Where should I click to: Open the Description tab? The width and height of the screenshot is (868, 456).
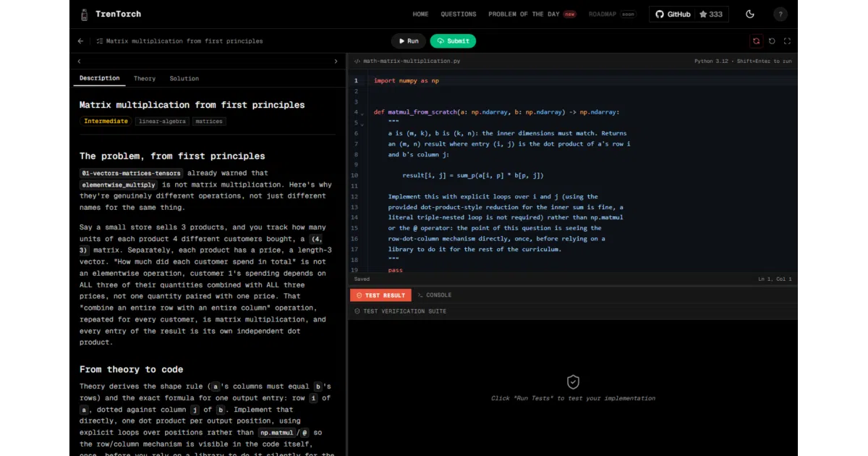(100, 78)
